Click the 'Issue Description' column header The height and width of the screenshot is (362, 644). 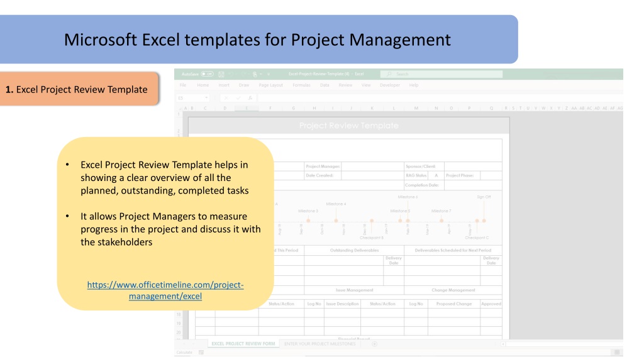tap(342, 304)
